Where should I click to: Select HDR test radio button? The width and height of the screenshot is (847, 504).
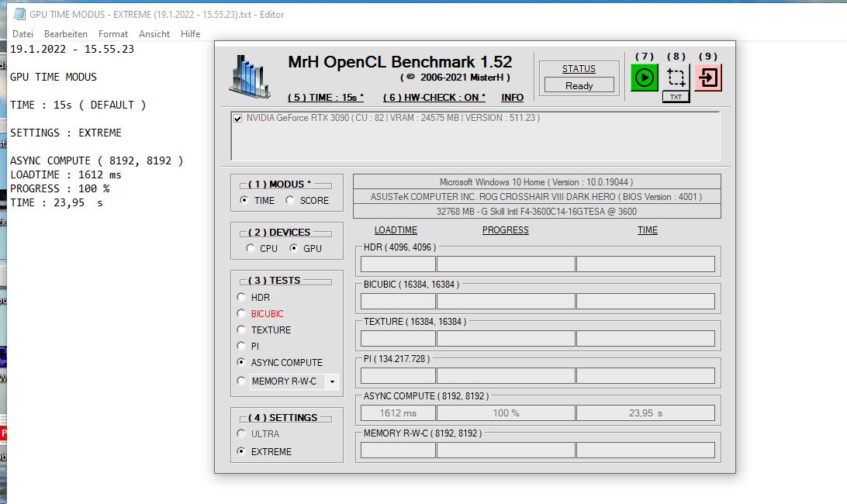pyautogui.click(x=241, y=296)
